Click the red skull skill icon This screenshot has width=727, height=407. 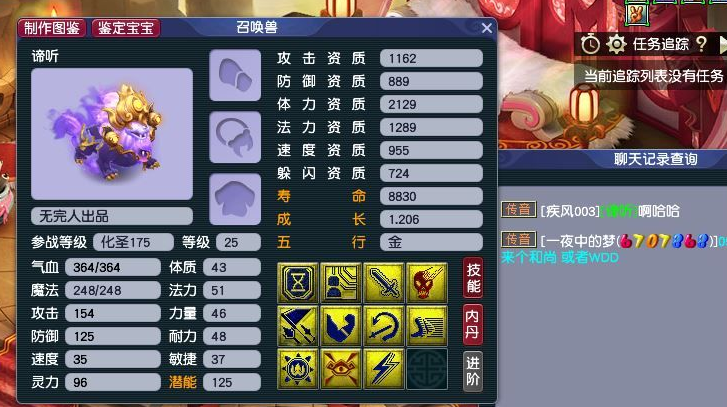pos(427,282)
